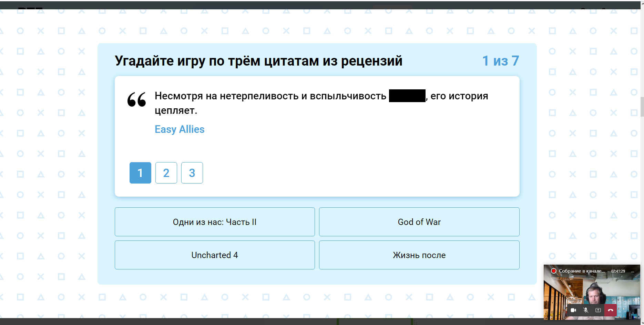Click the blacked-out name in the quote
This screenshot has height=325, width=644.
[407, 96]
